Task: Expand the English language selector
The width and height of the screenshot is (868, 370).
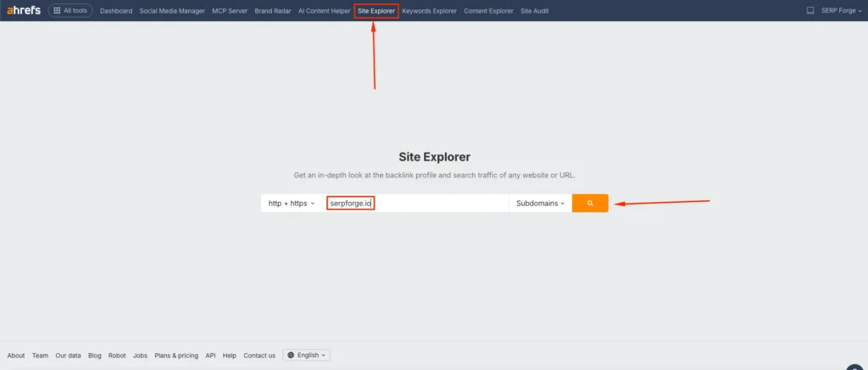Action: click(306, 355)
